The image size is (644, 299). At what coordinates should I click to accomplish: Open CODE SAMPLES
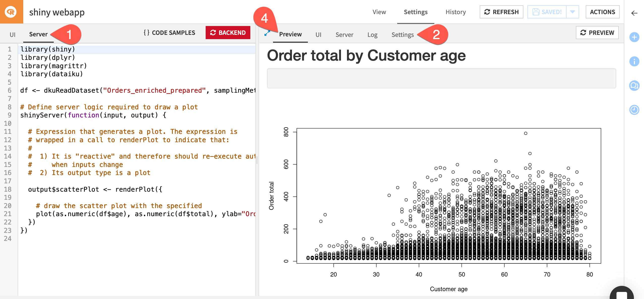point(169,33)
